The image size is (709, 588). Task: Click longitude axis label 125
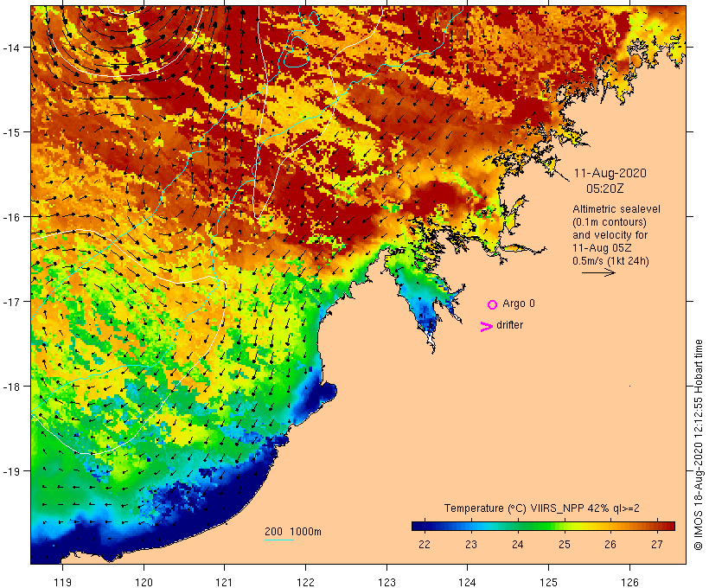(548, 582)
